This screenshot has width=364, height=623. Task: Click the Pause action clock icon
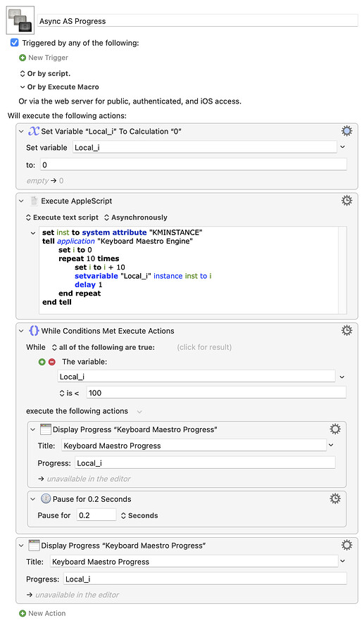click(46, 499)
